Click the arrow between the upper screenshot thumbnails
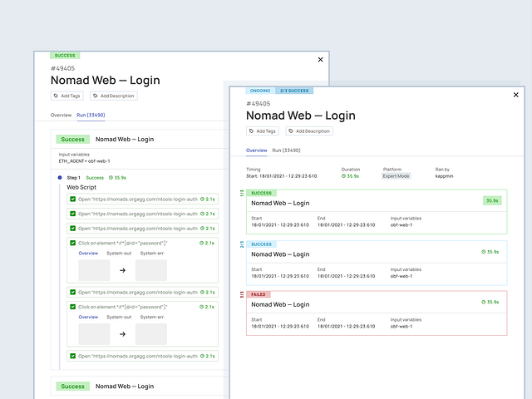The height and width of the screenshot is (399, 532). pyautogui.click(x=122, y=270)
